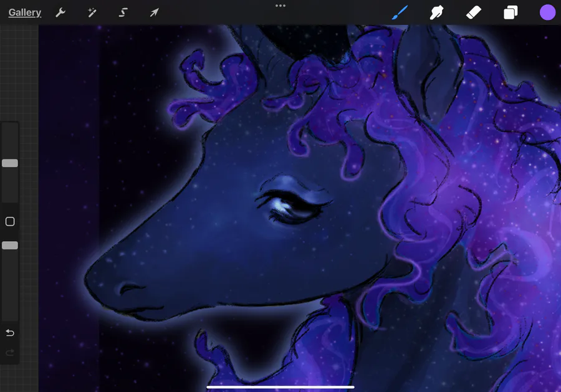The image size is (561, 392).
Task: Open the purple active color picker
Action: 547,12
